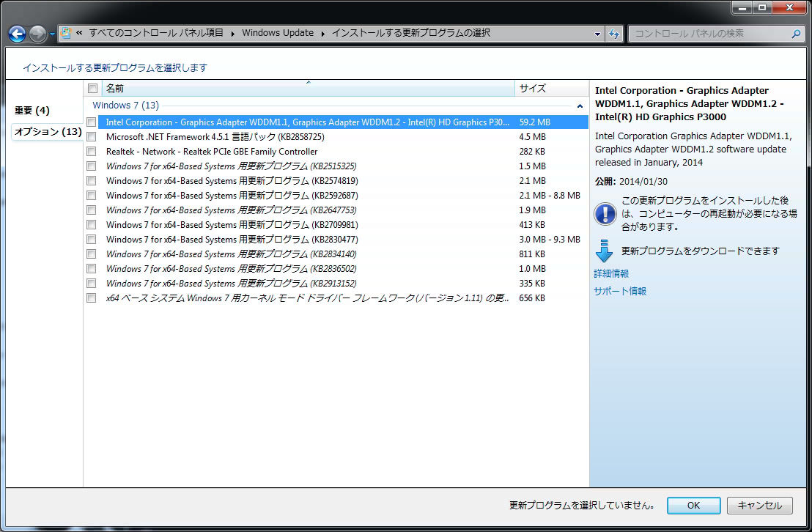
Task: Sort by the サイズ column header
Action: 551,88
